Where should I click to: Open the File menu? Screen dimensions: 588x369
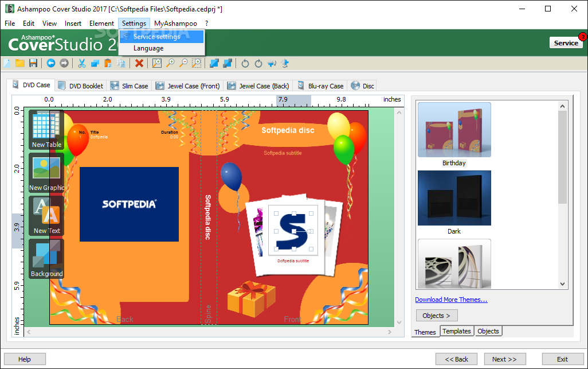(10, 24)
